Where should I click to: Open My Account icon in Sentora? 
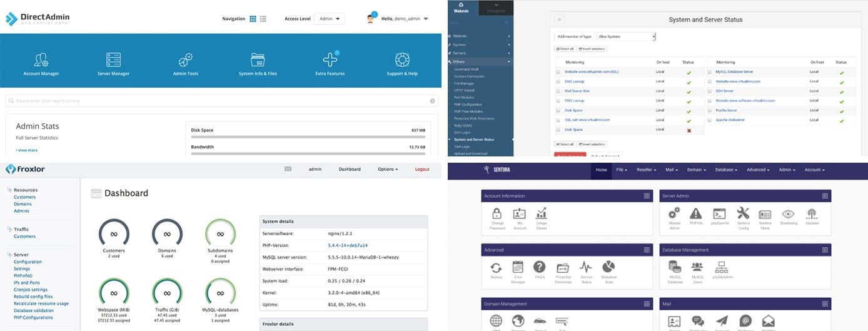(520, 213)
